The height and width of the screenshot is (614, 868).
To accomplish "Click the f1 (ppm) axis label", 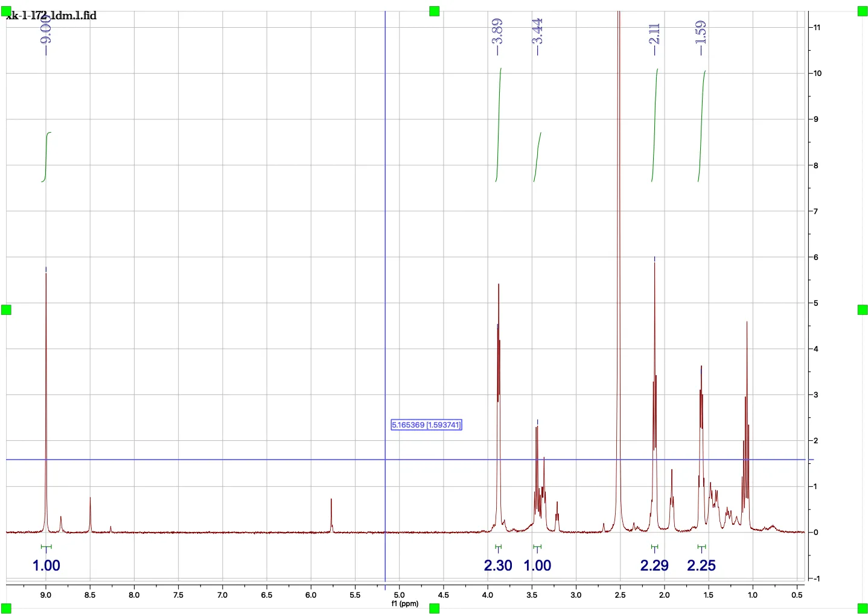I will [404, 604].
